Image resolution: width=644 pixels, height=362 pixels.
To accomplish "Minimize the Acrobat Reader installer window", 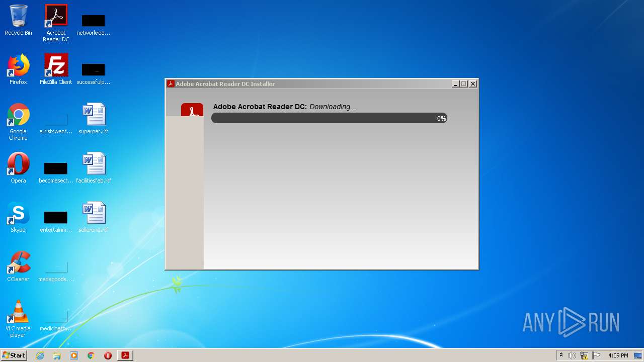I will (x=455, y=84).
